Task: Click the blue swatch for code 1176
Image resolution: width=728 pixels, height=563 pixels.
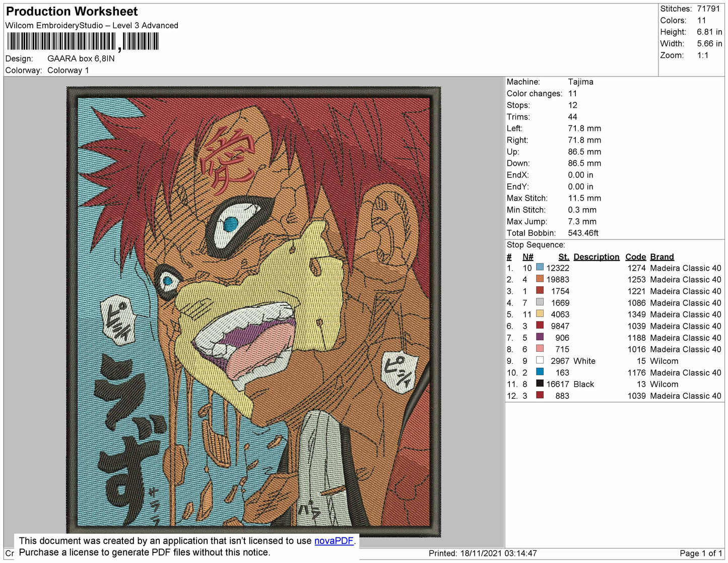Action: point(540,372)
